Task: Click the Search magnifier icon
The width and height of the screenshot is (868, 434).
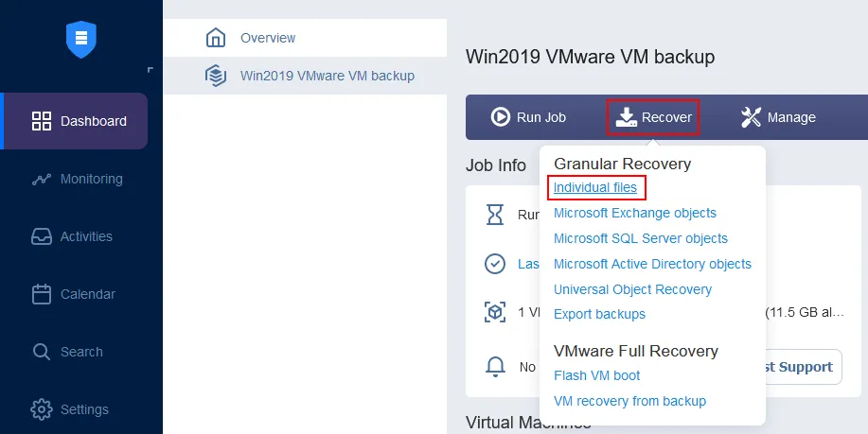Action: pos(41,352)
